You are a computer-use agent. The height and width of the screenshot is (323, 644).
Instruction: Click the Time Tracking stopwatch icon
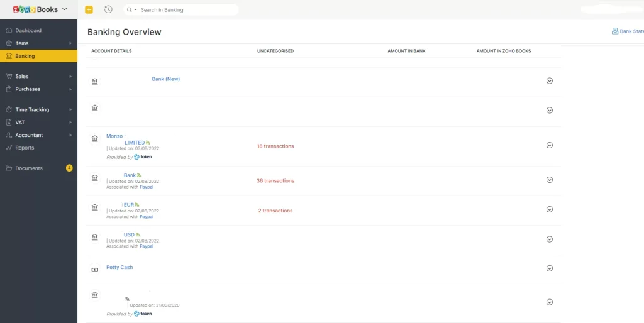coord(9,109)
